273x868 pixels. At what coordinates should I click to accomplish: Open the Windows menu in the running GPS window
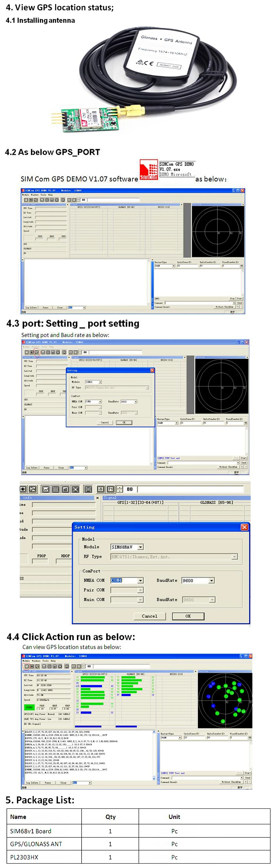pyautogui.click(x=36, y=661)
